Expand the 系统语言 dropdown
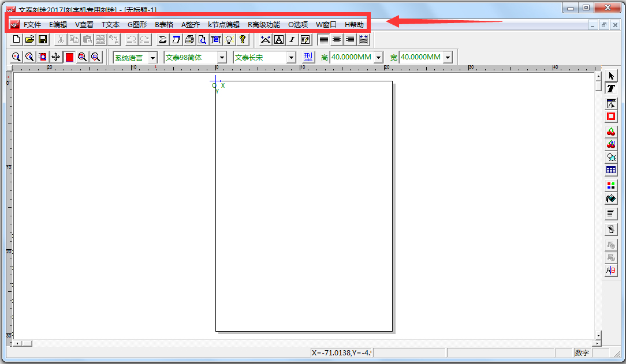 coord(152,58)
